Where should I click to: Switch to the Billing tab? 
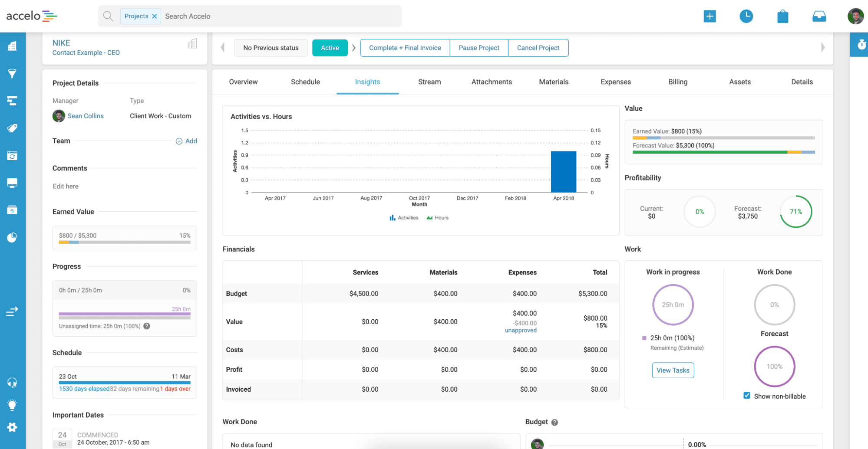coord(677,82)
